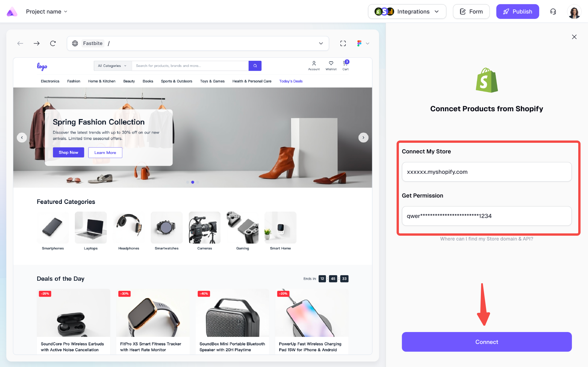The height and width of the screenshot is (367, 588).
Task: Expand the page URL dropdown chevron
Action: point(321,43)
